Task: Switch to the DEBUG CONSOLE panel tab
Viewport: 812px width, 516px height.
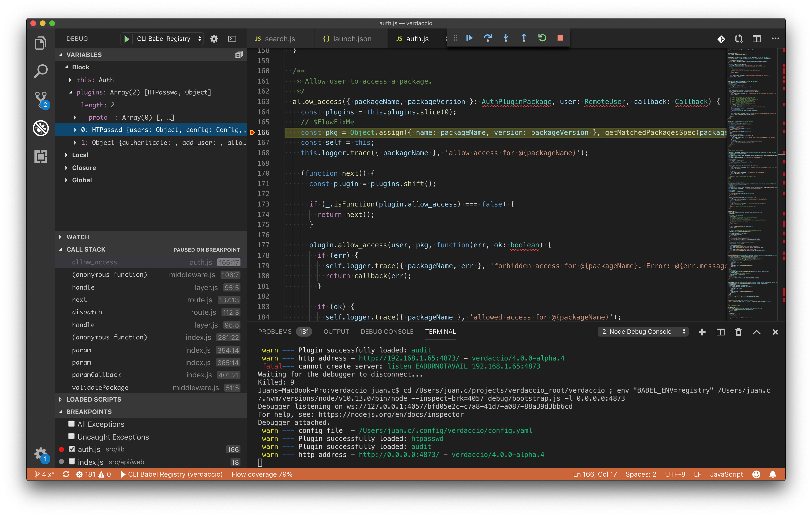Action: [387, 332]
